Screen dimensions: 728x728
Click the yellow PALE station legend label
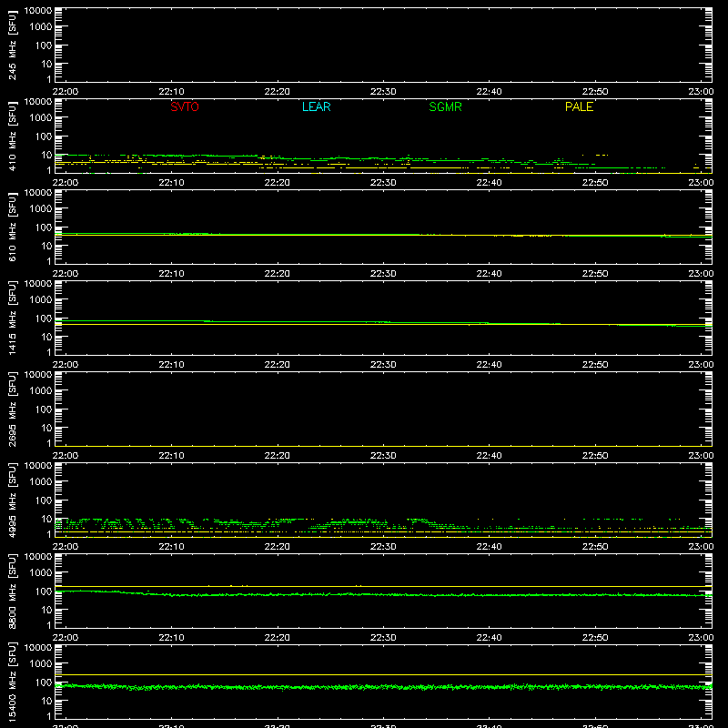point(579,106)
